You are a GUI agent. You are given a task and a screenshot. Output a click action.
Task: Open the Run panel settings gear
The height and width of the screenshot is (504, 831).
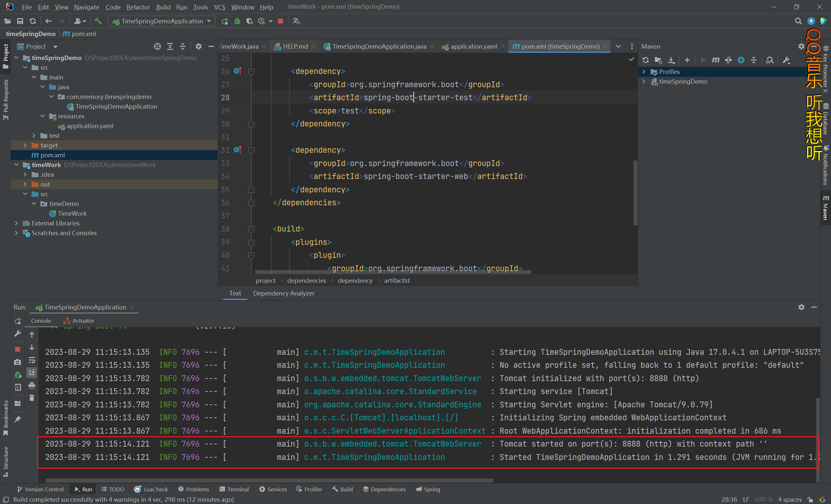click(801, 307)
